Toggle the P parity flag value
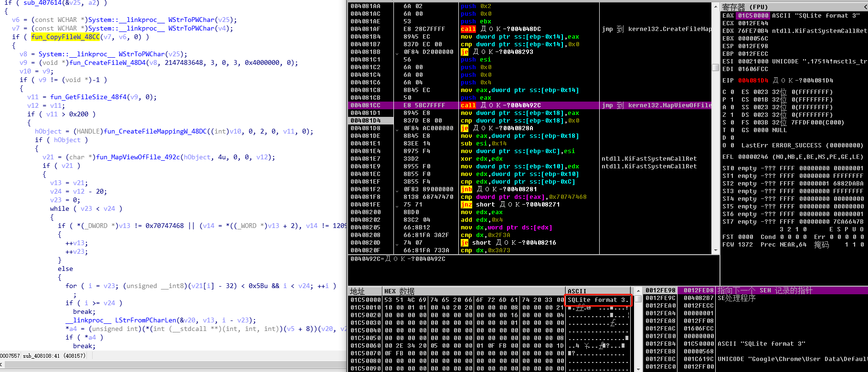This screenshot has height=372, width=868. (732, 100)
